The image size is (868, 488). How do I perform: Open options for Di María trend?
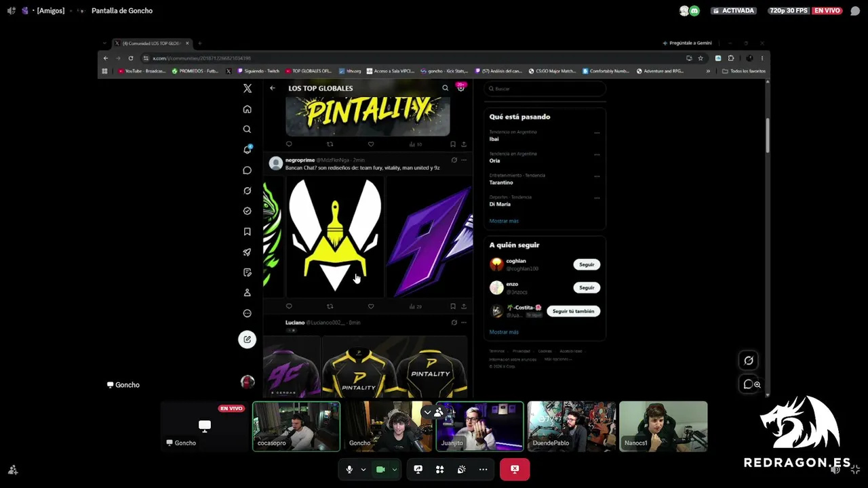tap(597, 198)
